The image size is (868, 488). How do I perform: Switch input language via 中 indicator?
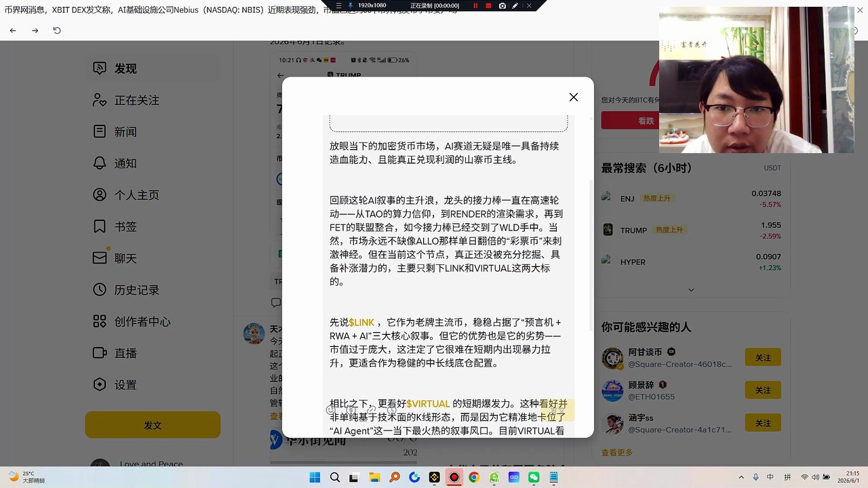point(771,478)
